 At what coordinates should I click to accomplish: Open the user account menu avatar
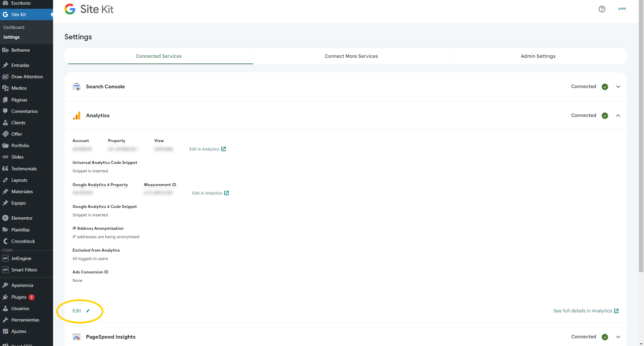(x=622, y=9)
